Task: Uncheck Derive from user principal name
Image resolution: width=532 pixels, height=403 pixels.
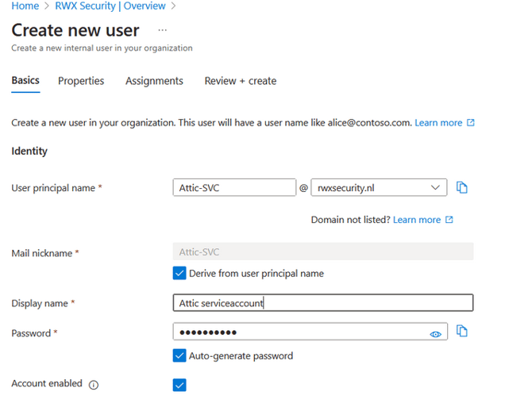Action: [x=179, y=274]
